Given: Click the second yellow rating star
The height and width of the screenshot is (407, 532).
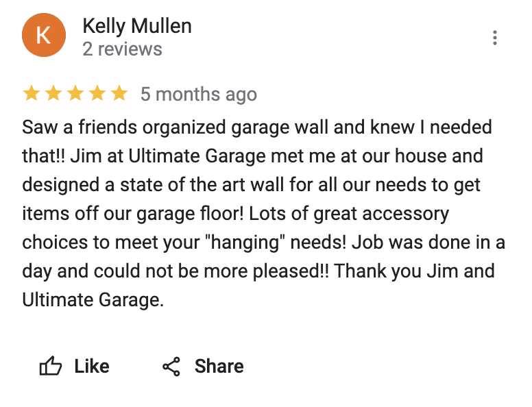Looking at the screenshot, I should coord(53,94).
